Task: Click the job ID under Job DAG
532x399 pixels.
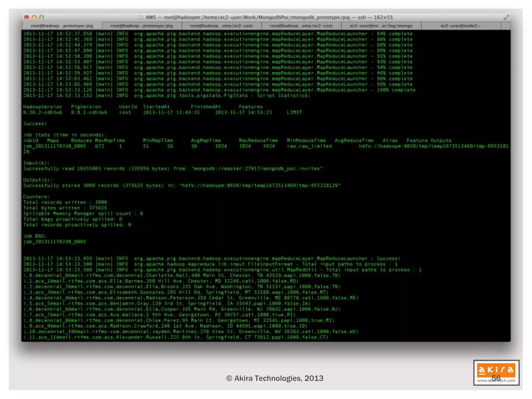Action: 55,242
